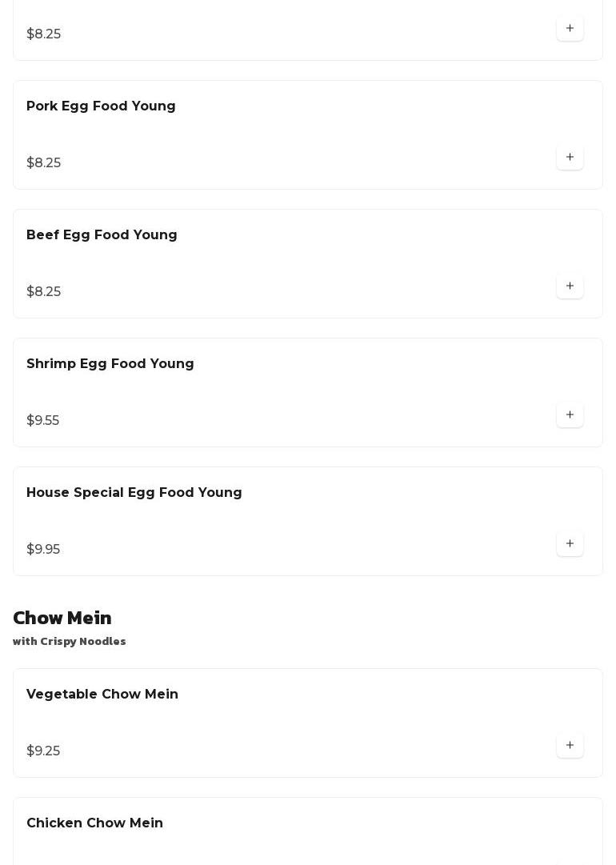Select the Chicken Chow Mein item
Image resolution: width=616 pixels, height=865 pixels.
(94, 823)
